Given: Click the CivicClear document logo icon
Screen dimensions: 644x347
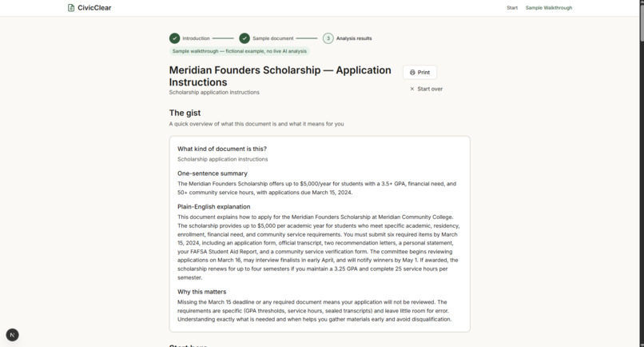Looking at the screenshot, I should point(71,8).
